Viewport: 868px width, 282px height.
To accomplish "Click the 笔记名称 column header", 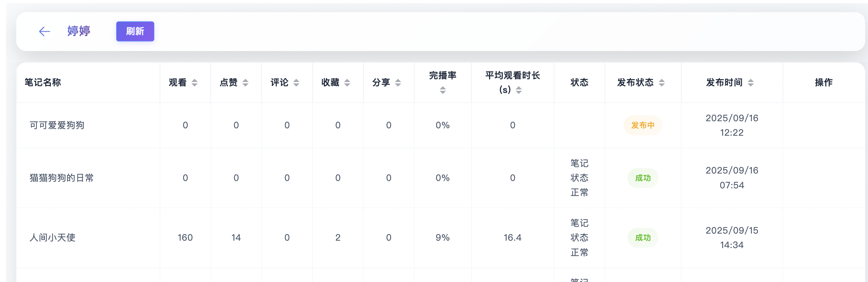I will tap(43, 83).
